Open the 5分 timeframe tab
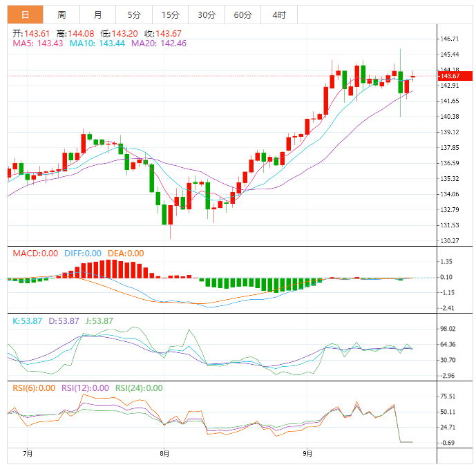 point(134,15)
